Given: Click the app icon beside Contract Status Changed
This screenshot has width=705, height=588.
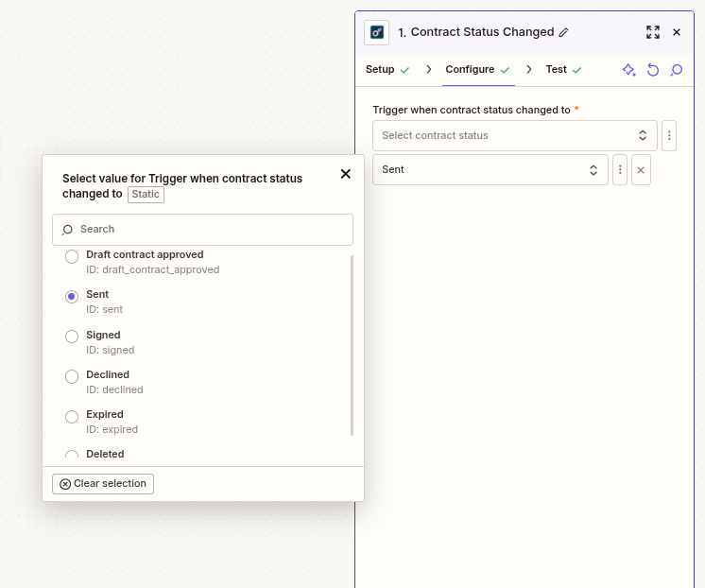Looking at the screenshot, I should pos(376,32).
